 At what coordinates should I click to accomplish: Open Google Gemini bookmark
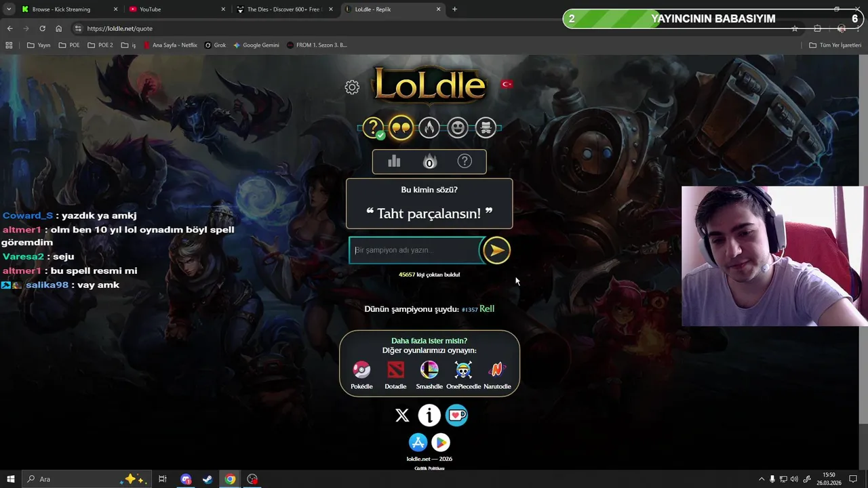[256, 45]
